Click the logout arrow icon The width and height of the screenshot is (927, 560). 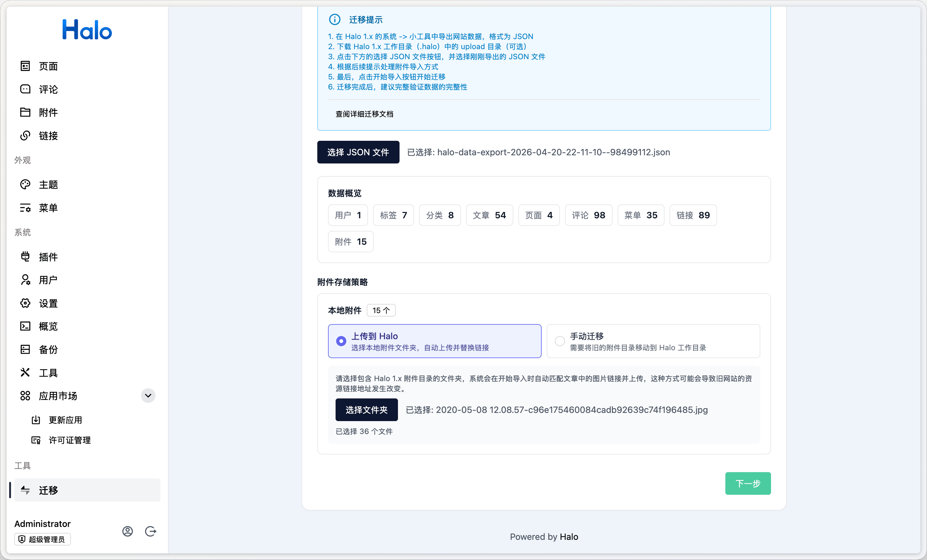click(151, 531)
